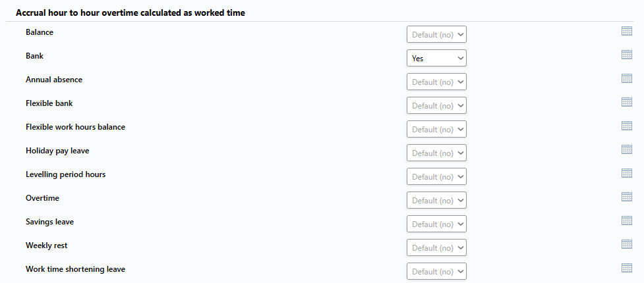This screenshot has width=644, height=283.
Task: Expand the Holiday pay leave dropdown
Action: (436, 153)
